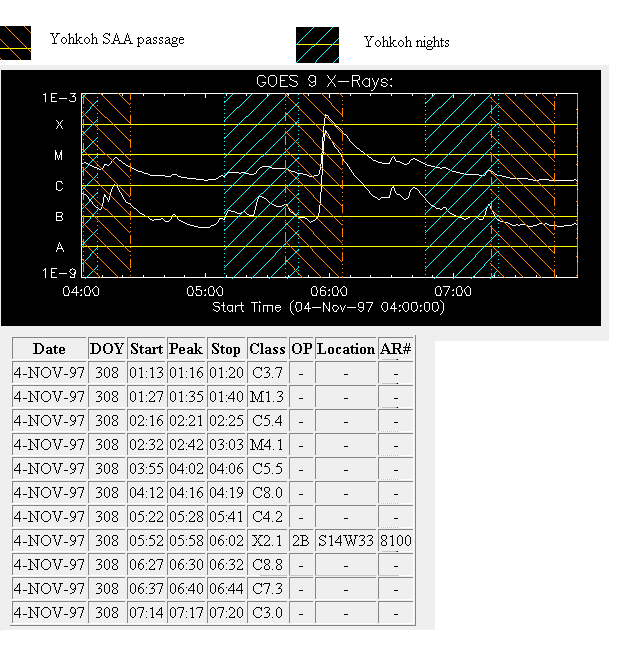
Task: Select the S14W33 location cell
Action: pyautogui.click(x=345, y=541)
